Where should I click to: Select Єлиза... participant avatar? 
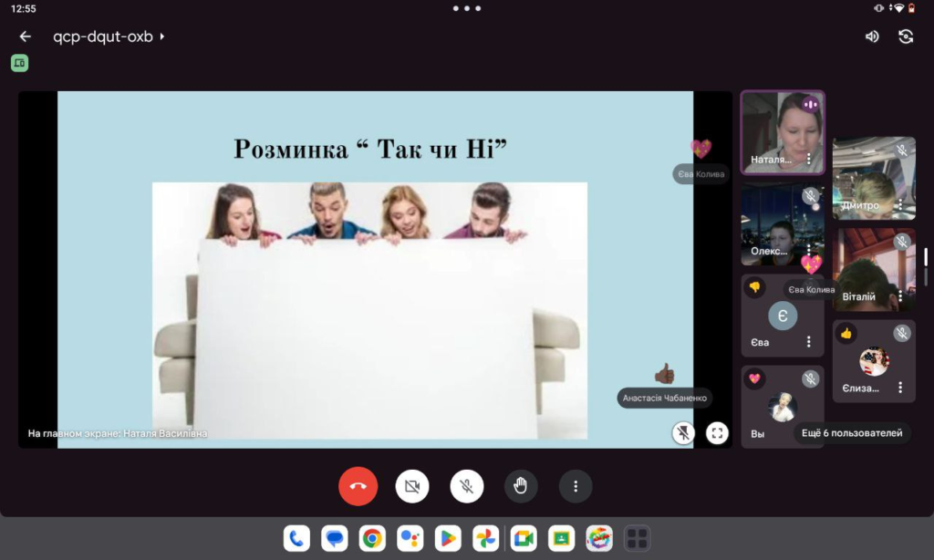point(874,361)
